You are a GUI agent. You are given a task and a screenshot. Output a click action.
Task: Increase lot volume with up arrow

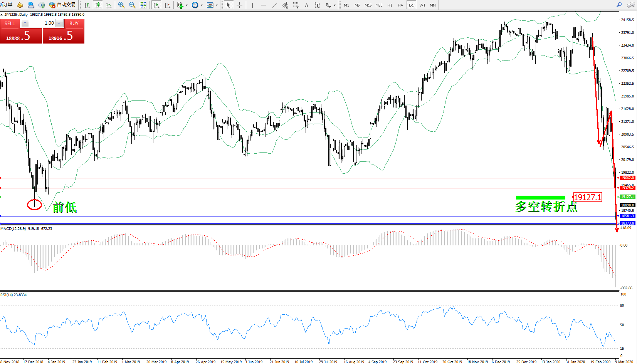tap(59, 23)
